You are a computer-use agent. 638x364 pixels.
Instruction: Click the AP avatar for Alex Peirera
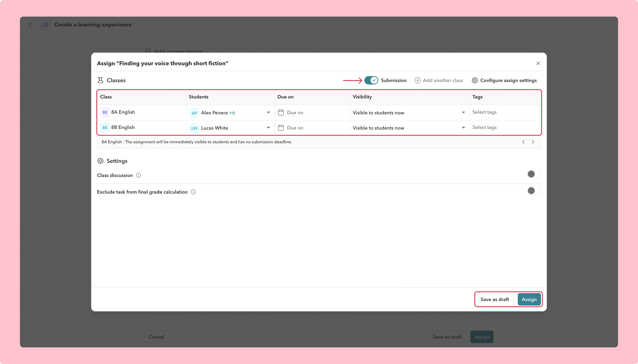(x=194, y=113)
